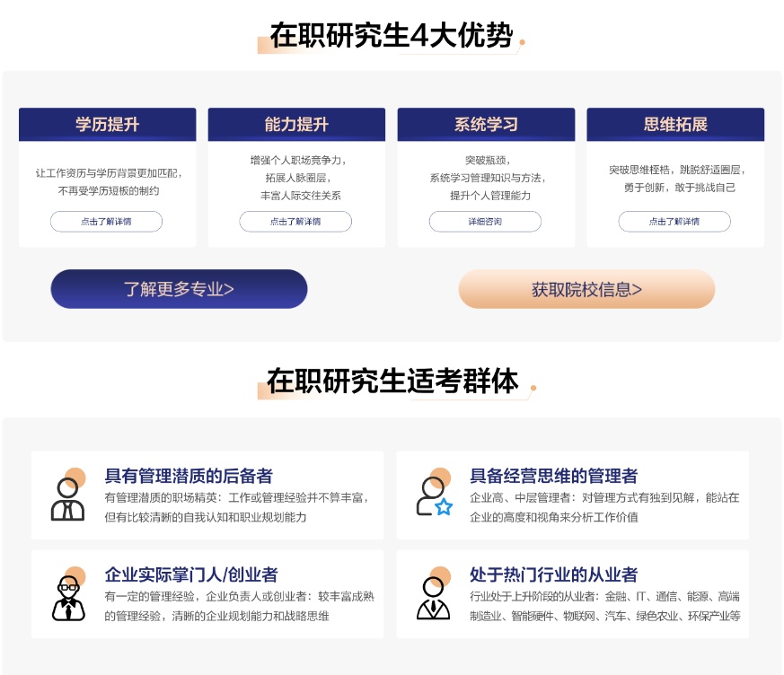Open the 具备经营思维的管理者 title
This screenshot has height=675, width=784.
click(553, 476)
